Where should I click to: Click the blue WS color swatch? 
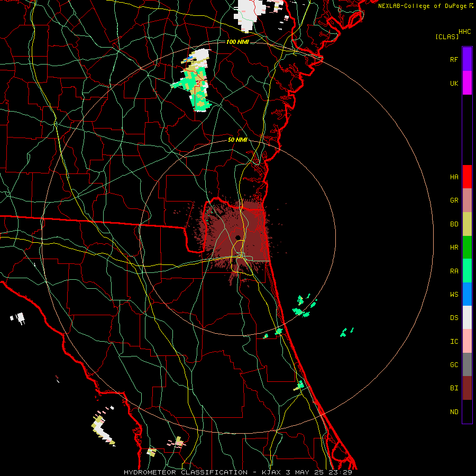tap(467, 294)
